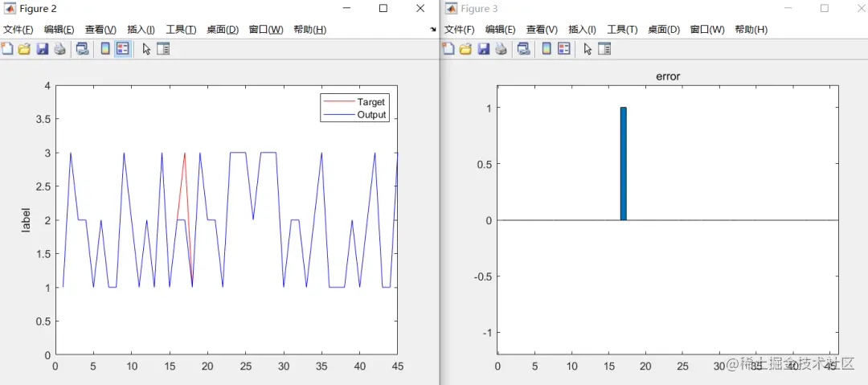Maximize the Figure 2 window
The height and width of the screenshot is (385, 868).
[383, 8]
